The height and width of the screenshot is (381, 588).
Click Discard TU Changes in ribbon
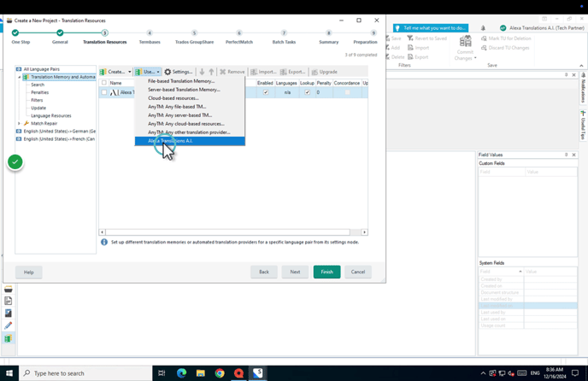click(x=505, y=48)
